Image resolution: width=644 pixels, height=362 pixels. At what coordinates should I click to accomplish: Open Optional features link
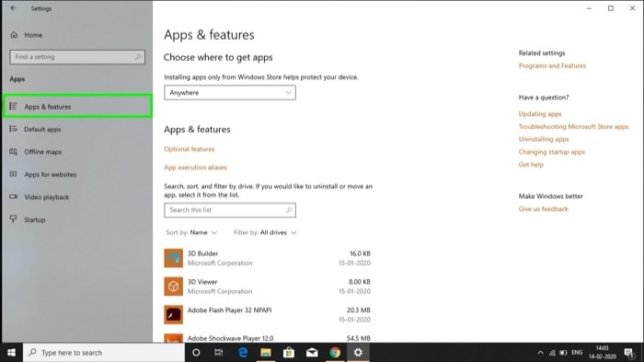pyautogui.click(x=190, y=149)
